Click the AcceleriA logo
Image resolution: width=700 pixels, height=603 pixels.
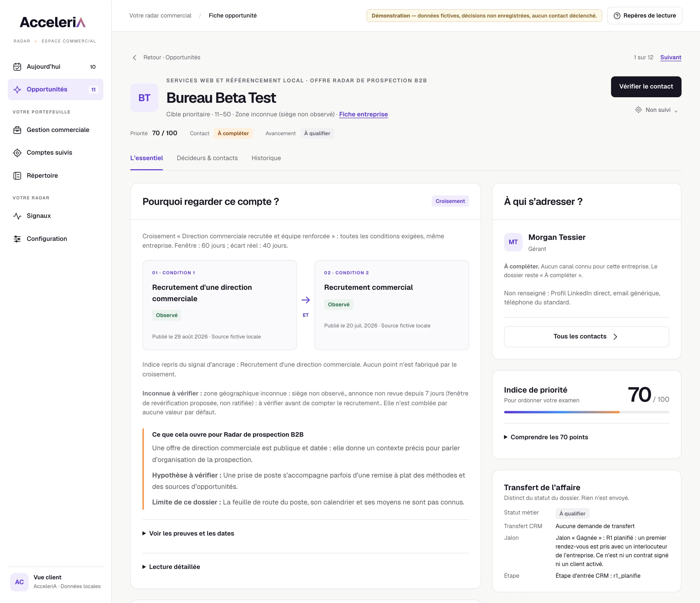click(53, 22)
